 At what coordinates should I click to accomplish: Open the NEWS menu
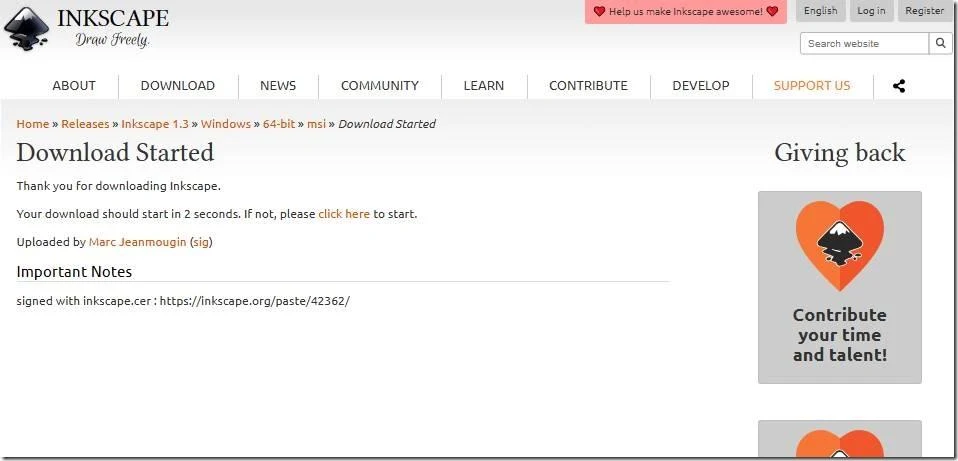click(x=278, y=86)
